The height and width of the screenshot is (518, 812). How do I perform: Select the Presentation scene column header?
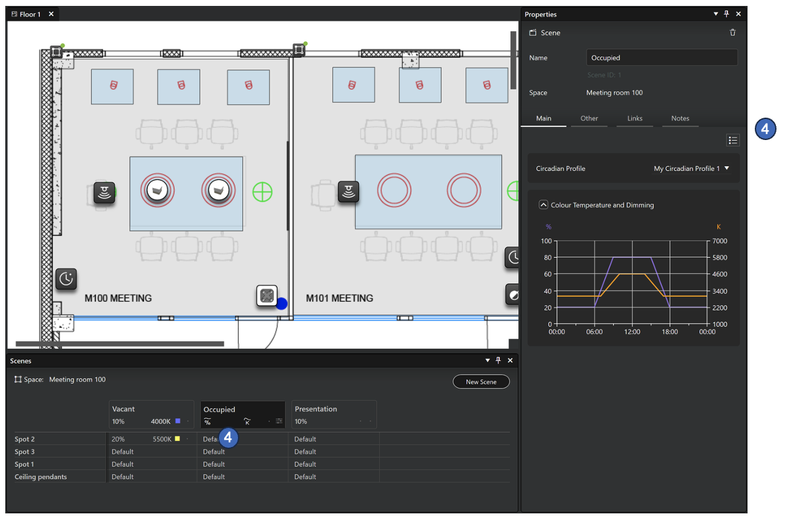[316, 409]
